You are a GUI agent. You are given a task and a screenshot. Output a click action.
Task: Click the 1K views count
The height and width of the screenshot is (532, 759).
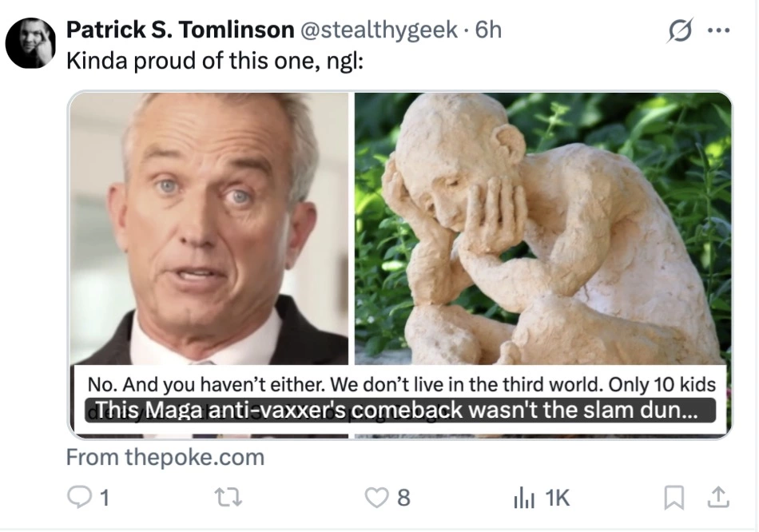(558, 498)
